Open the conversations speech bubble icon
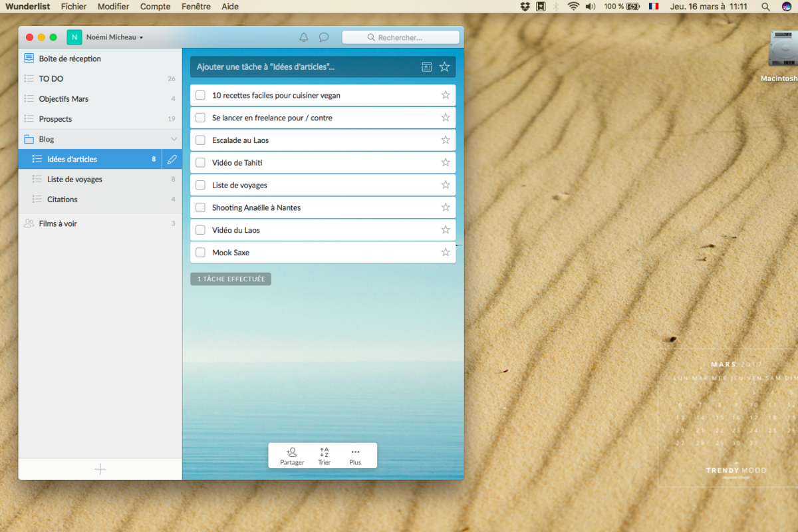The height and width of the screenshot is (532, 798). 324,37
